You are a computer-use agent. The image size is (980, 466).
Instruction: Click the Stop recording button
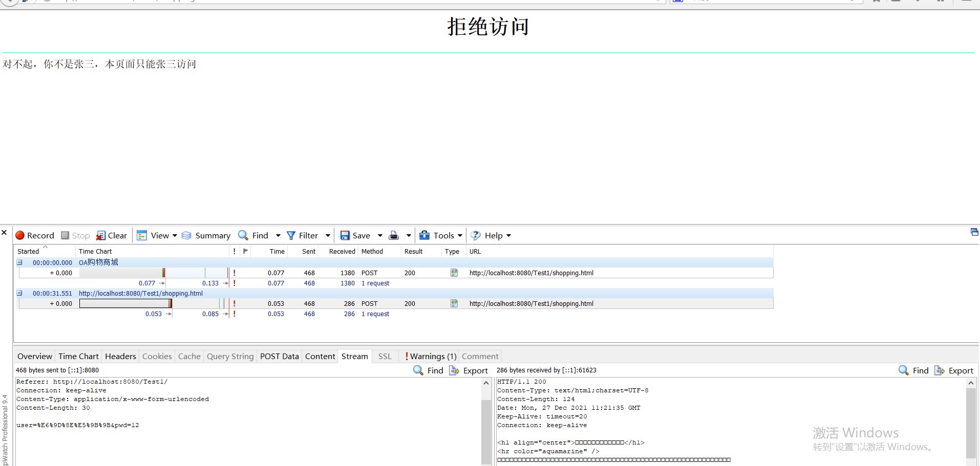75,235
